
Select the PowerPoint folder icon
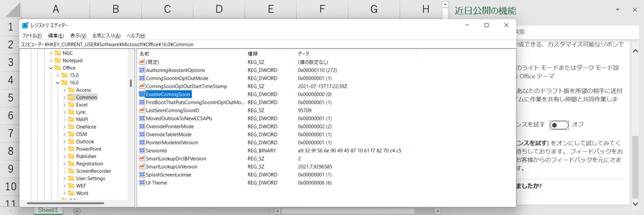(71, 149)
